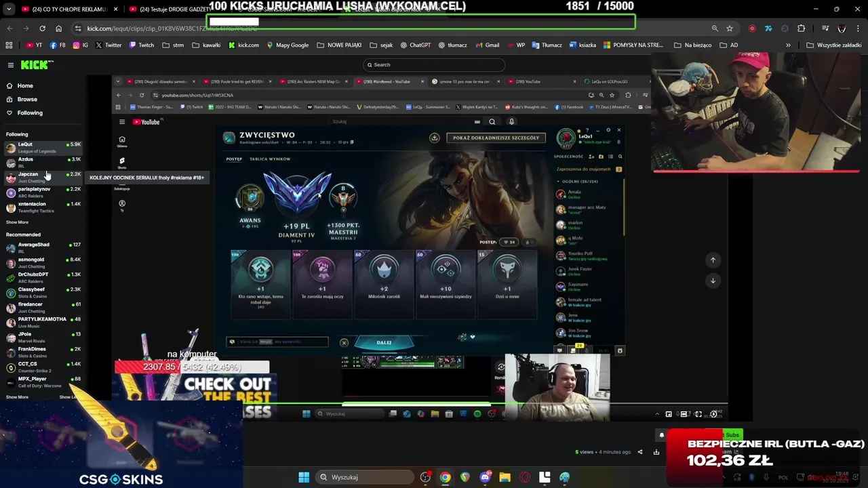Open asmongold recommended channel
Image resolution: width=868 pixels, height=488 pixels.
coord(43,263)
